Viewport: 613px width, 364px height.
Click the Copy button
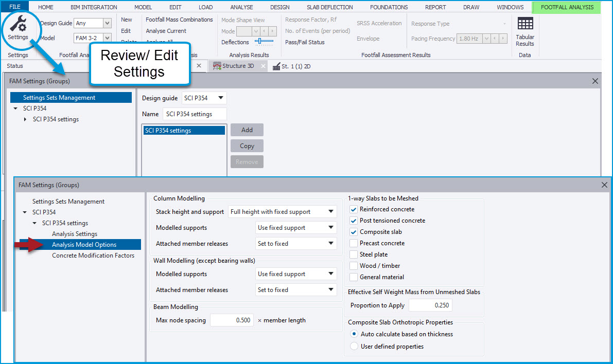point(247,146)
